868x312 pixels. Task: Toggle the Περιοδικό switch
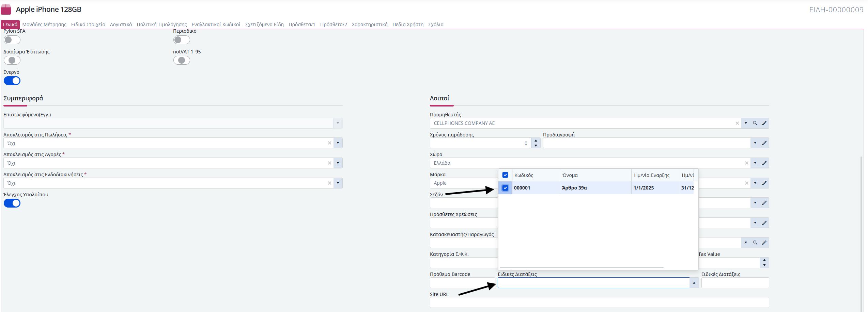tap(182, 40)
